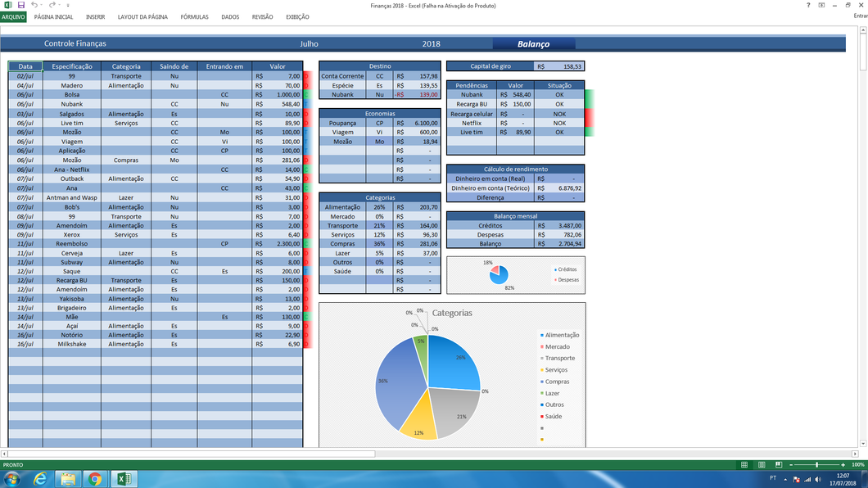
Task: Click the Undo arrow icon
Action: click(34, 5)
